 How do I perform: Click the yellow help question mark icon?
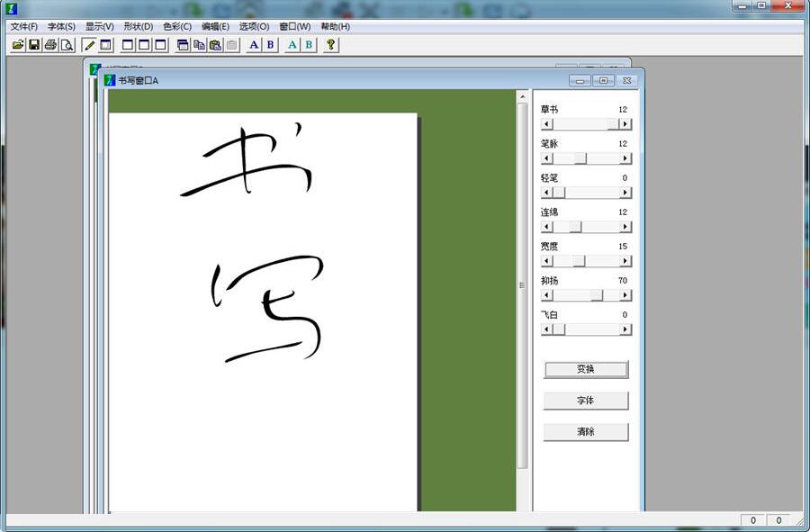[331, 45]
